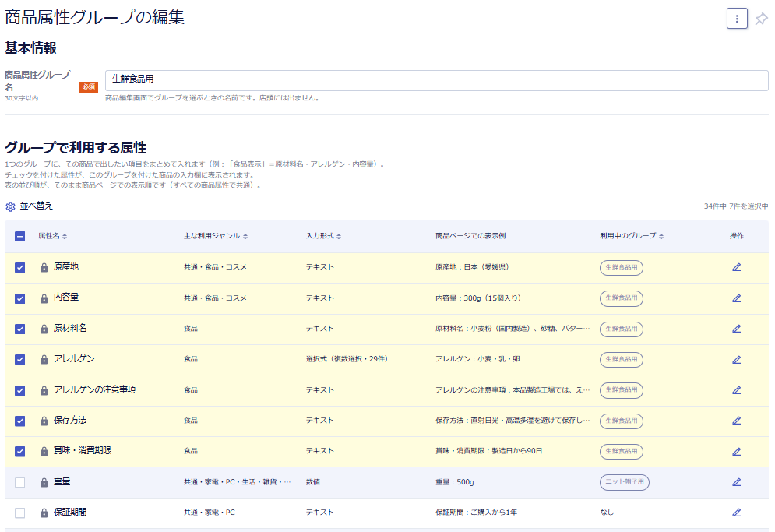Edit the 原産地 attribute with its pencil
Image resolution: width=775 pixels, height=532 pixels.
[x=737, y=267]
